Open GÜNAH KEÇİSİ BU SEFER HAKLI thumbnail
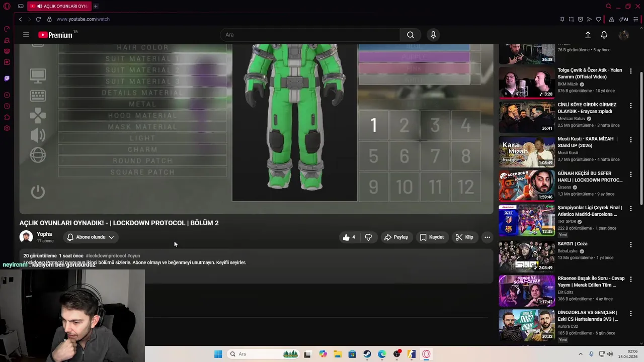644x362 pixels. [526, 186]
